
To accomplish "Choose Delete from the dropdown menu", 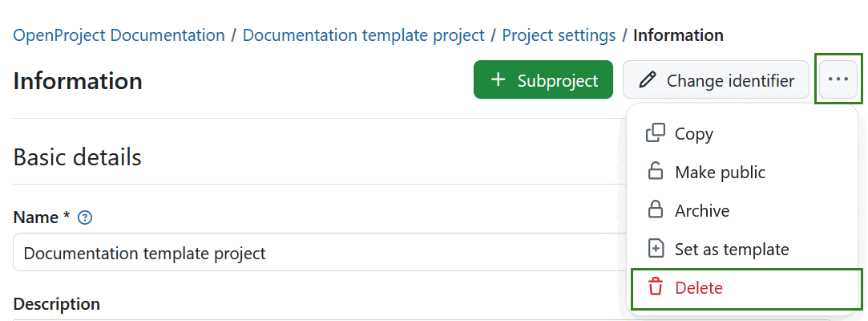I will pos(698,287).
